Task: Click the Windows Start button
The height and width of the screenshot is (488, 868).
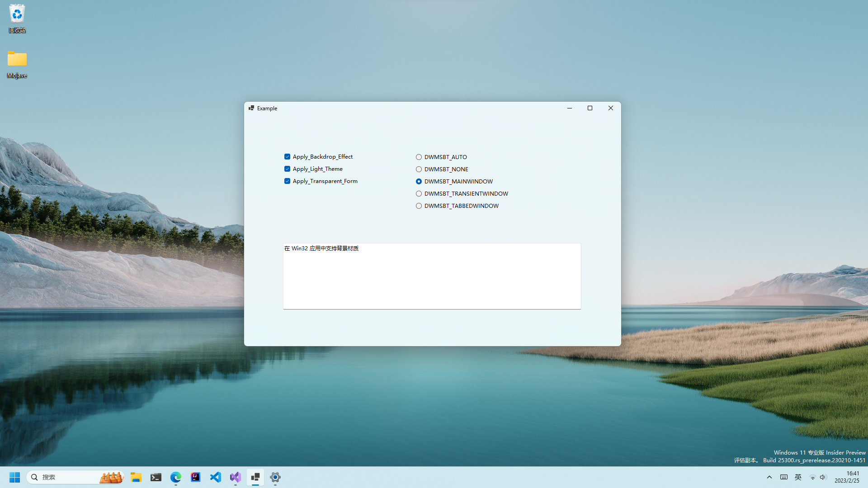Action: click(x=14, y=477)
